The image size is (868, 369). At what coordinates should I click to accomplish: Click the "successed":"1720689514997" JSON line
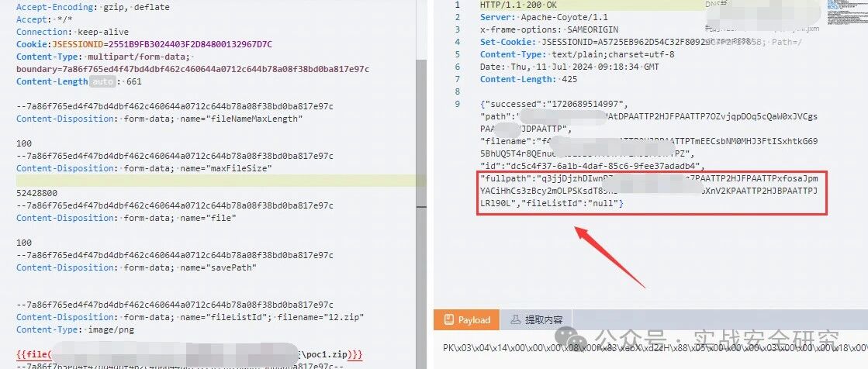pyautogui.click(x=554, y=104)
